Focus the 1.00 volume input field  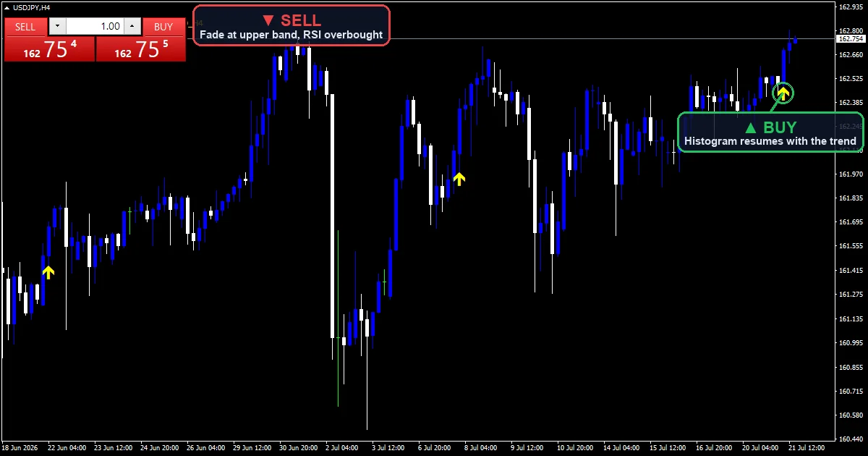[95, 27]
